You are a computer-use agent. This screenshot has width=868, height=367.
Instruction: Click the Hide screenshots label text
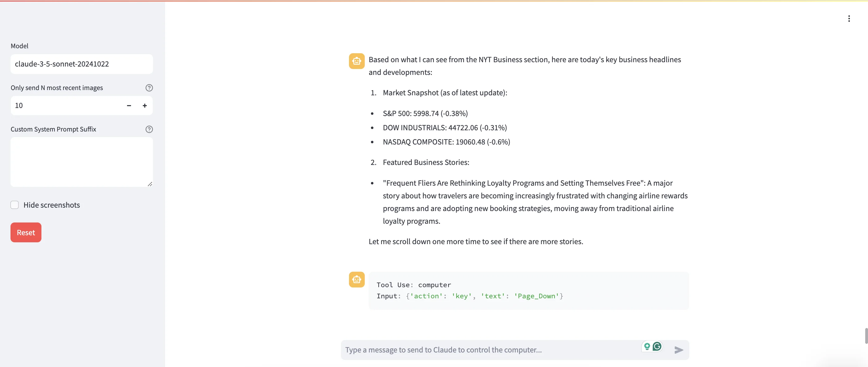[52, 205]
